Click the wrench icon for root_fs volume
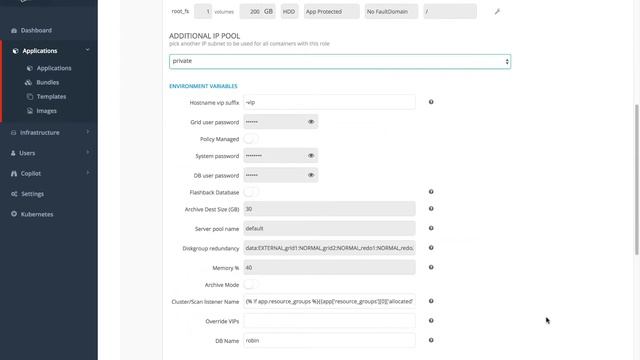The image size is (640, 360). point(497,12)
